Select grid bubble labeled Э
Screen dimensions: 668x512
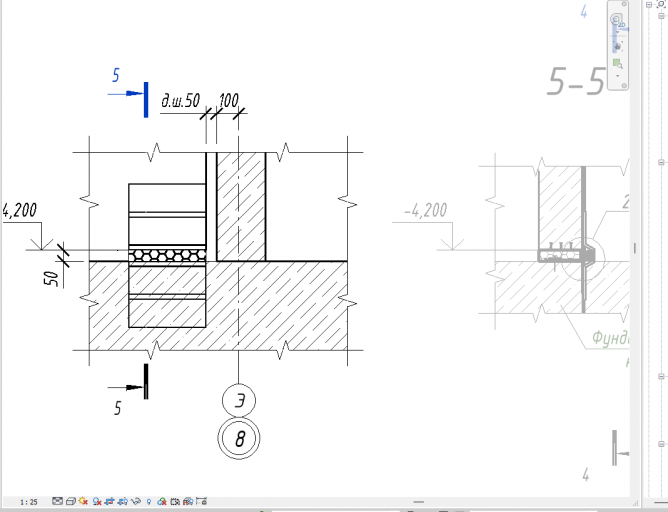[239, 400]
